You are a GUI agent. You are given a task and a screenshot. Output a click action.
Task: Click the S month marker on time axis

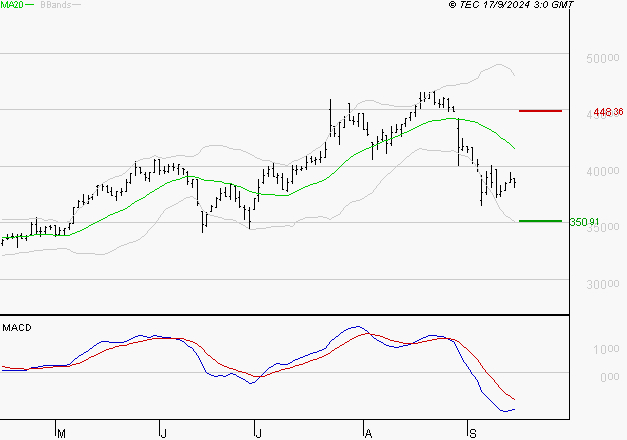(x=473, y=433)
